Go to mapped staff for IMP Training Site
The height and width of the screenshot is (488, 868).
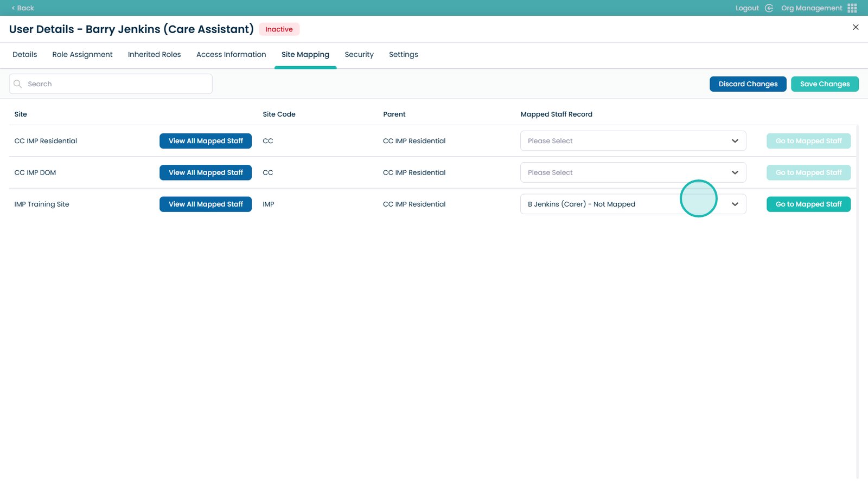tap(808, 204)
